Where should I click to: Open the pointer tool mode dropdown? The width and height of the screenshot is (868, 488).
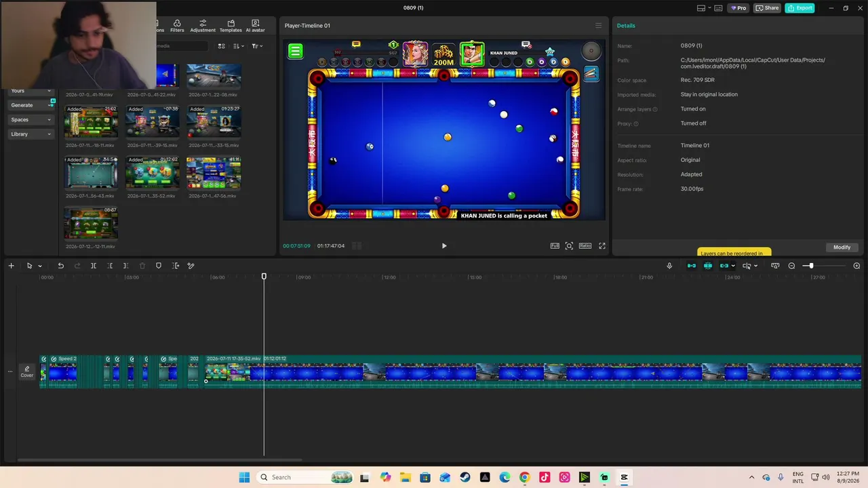point(40,266)
